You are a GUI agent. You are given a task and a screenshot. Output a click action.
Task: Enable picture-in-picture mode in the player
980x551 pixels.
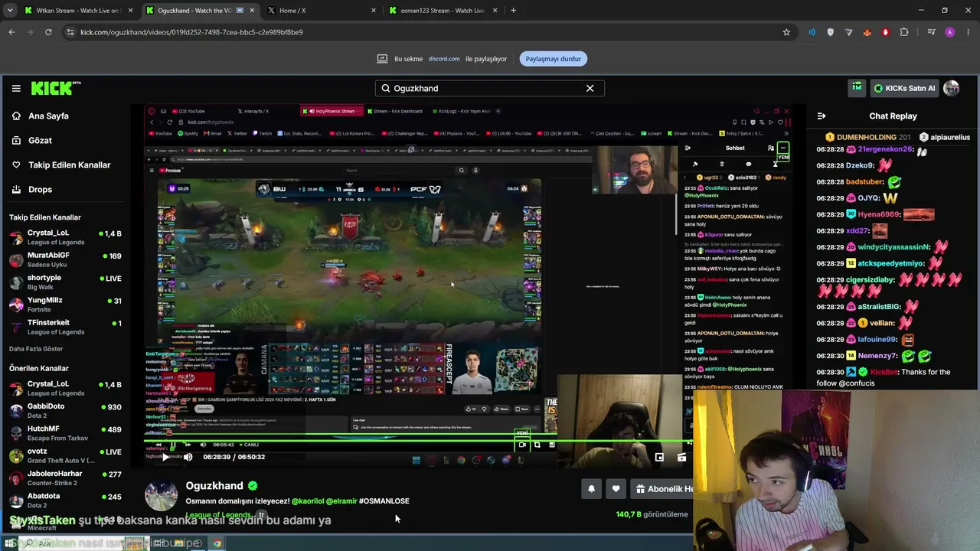(x=659, y=457)
